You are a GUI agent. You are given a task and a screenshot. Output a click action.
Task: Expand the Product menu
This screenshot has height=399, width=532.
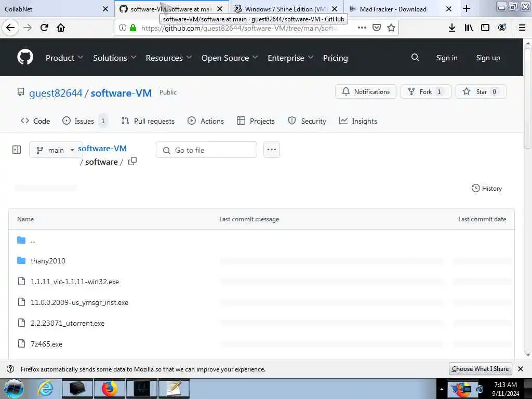(64, 58)
